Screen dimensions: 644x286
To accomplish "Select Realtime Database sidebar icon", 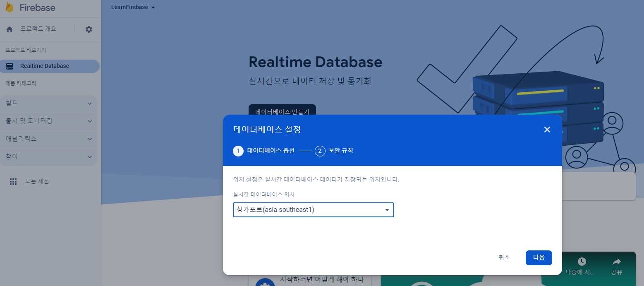I will point(10,66).
